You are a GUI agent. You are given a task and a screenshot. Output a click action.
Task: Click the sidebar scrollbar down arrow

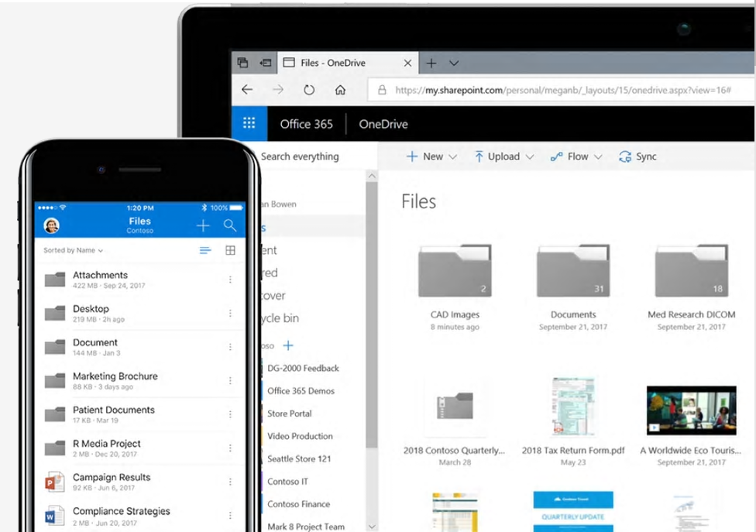pyautogui.click(x=372, y=527)
